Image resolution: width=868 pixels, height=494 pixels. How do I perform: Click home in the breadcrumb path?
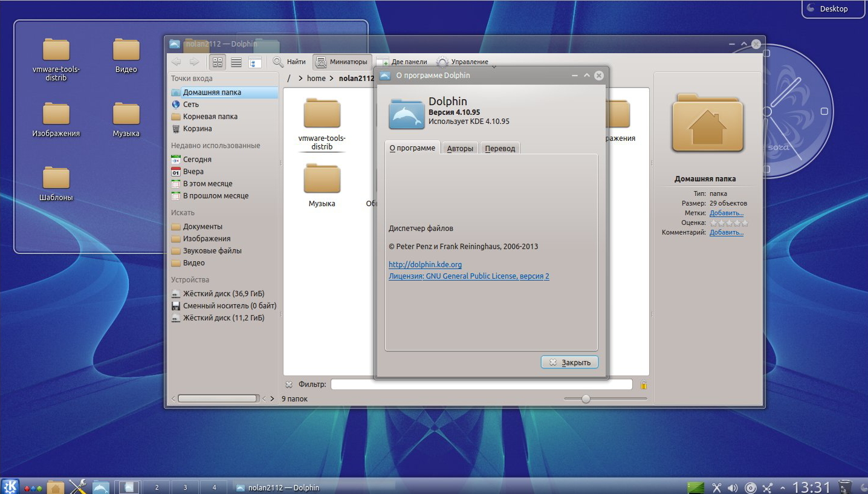tap(316, 79)
